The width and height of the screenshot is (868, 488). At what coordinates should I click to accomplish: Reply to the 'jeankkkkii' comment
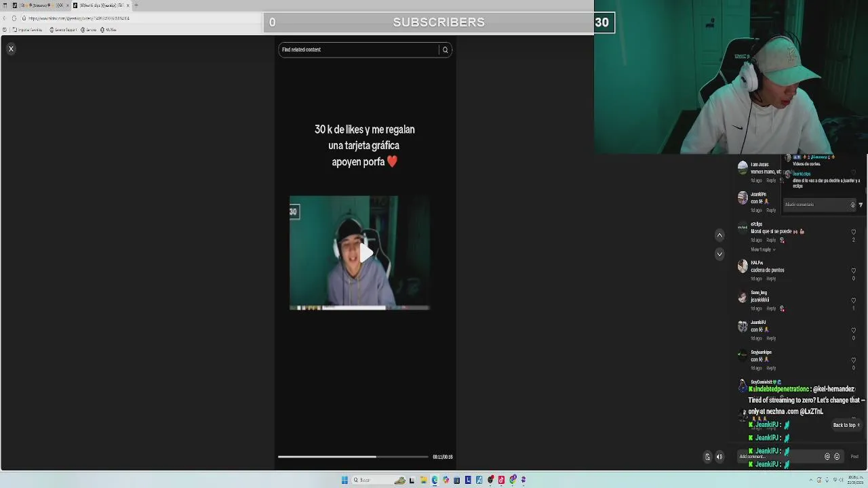(x=771, y=308)
